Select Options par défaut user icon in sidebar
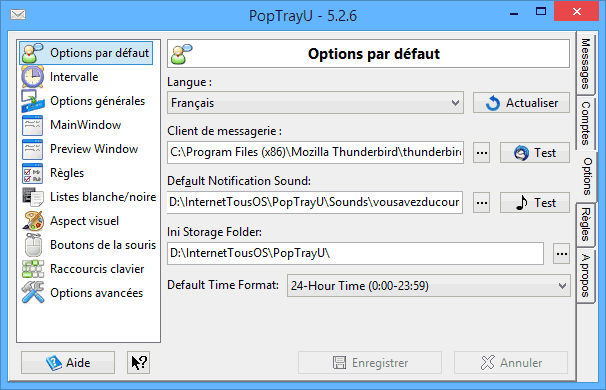Image resolution: width=606 pixels, height=390 pixels. click(32, 53)
